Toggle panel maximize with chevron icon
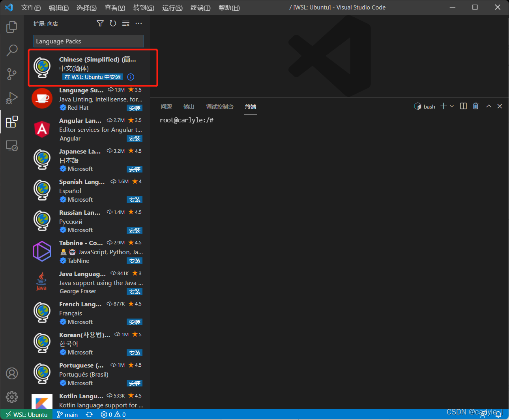 click(488, 106)
